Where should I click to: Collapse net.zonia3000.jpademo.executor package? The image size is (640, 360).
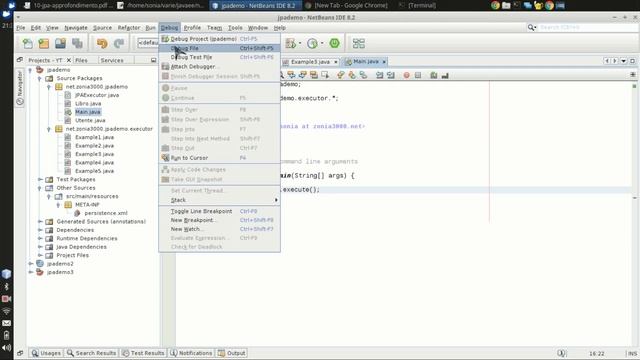[49, 129]
